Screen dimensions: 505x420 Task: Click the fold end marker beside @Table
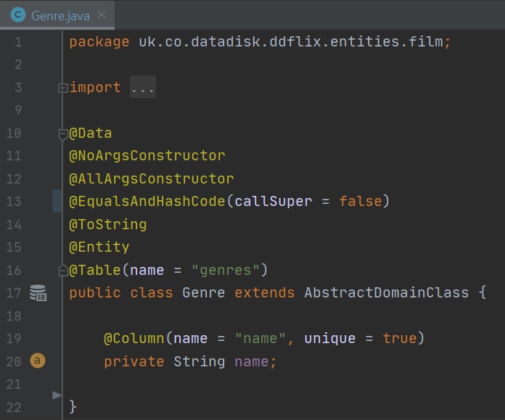tap(62, 270)
